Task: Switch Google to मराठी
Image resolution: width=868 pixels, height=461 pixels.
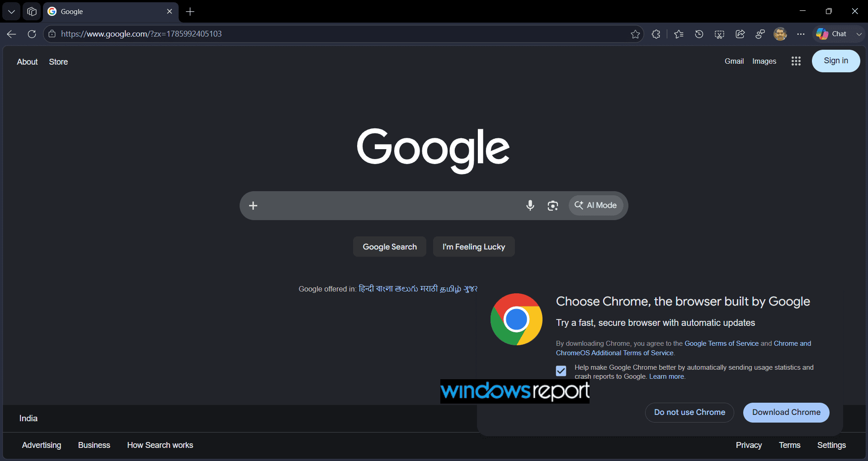Action: [x=429, y=288]
